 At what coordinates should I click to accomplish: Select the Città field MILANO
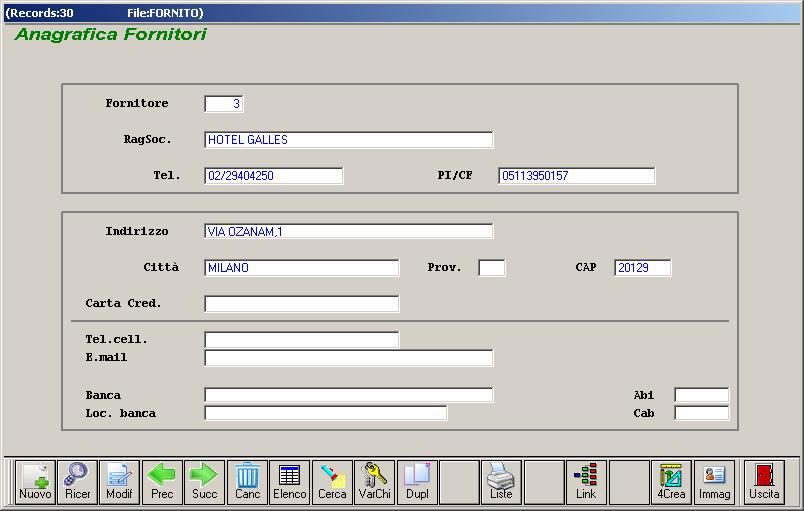click(302, 268)
